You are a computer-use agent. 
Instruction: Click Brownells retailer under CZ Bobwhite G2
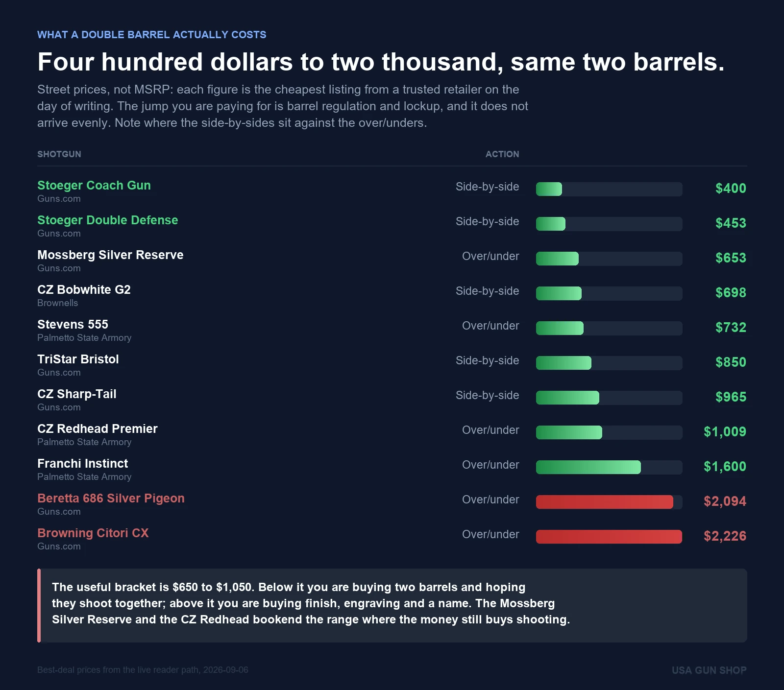point(58,303)
